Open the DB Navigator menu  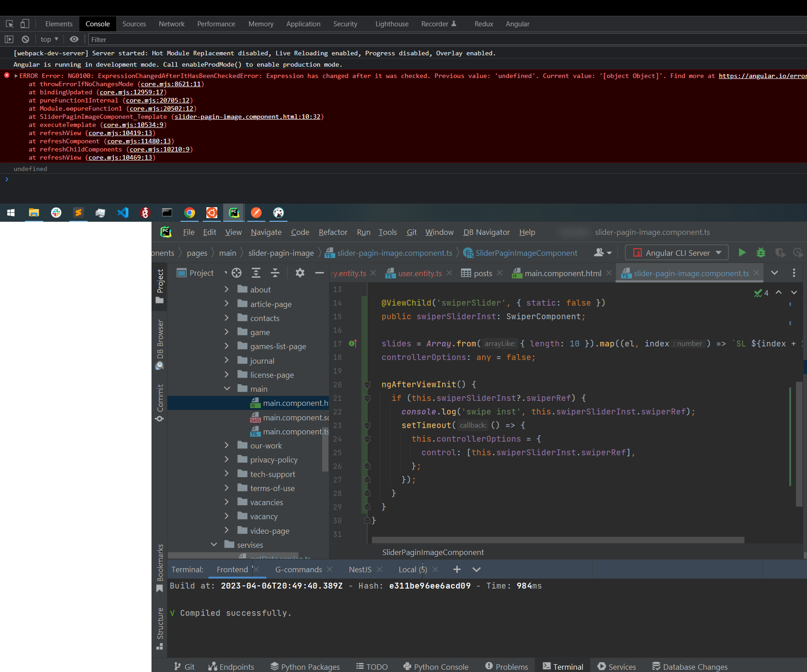[x=486, y=232]
